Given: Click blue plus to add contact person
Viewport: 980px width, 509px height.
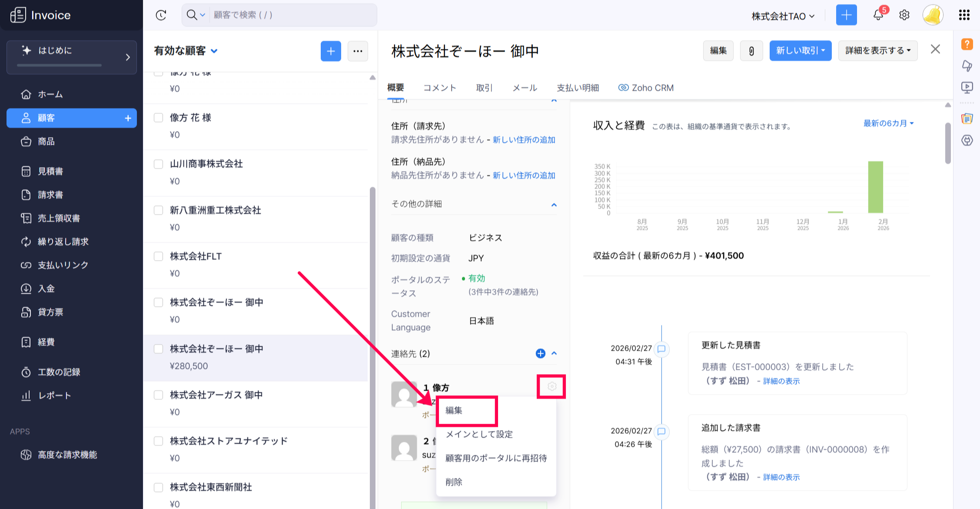Looking at the screenshot, I should (540, 353).
